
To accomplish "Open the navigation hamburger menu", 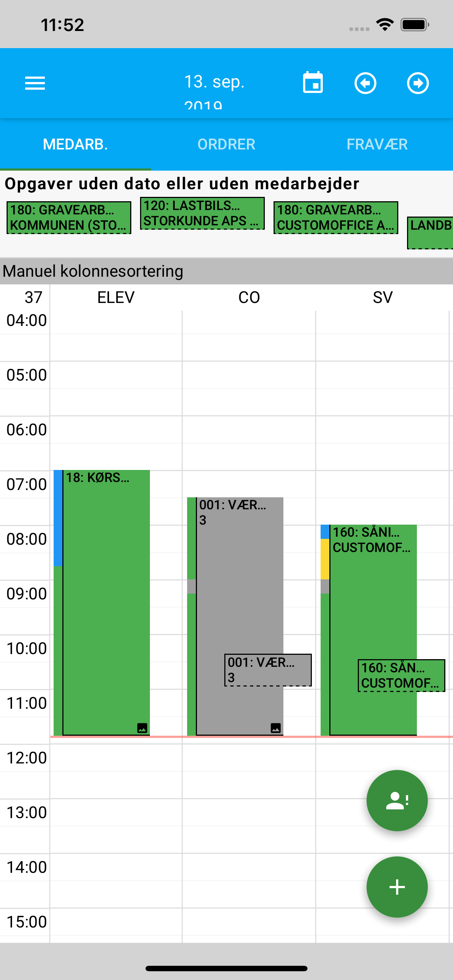I will (x=35, y=83).
